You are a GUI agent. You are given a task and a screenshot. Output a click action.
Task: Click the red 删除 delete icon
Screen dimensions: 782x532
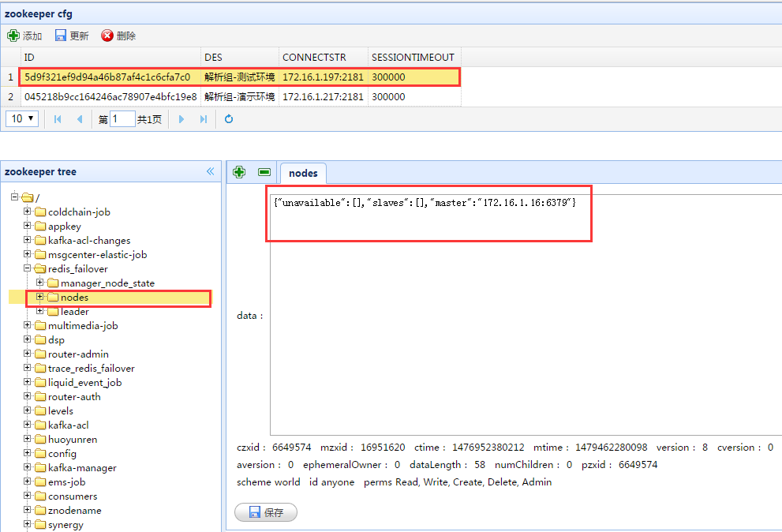(107, 36)
